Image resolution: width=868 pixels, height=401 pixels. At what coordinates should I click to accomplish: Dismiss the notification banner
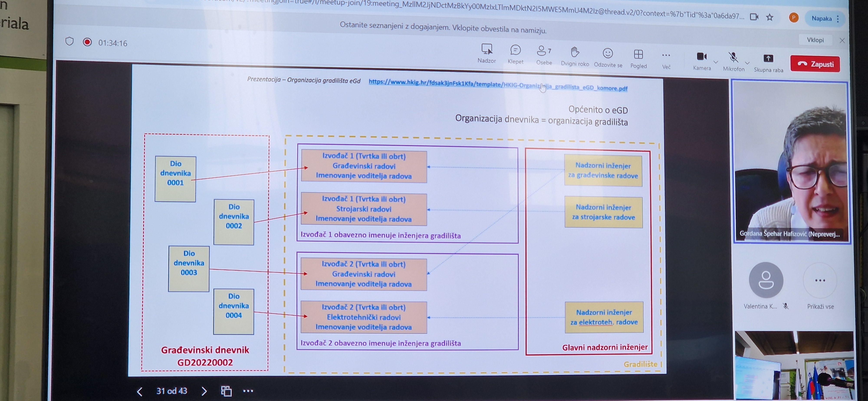[842, 40]
